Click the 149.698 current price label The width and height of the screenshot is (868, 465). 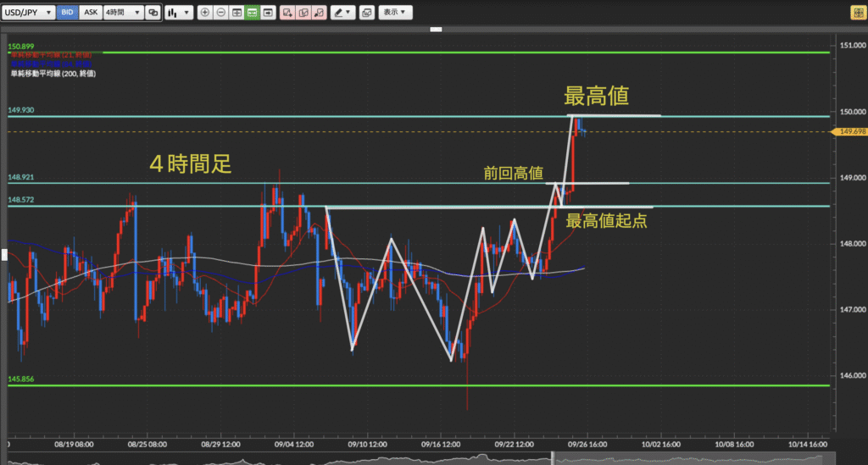pos(850,131)
